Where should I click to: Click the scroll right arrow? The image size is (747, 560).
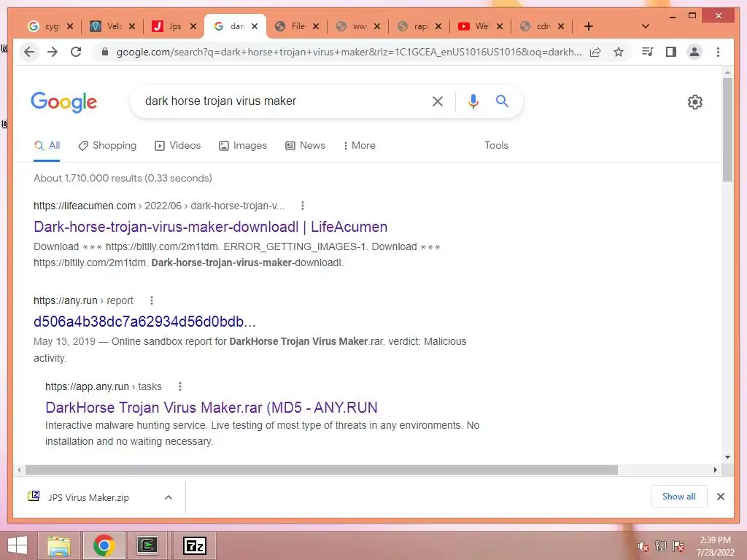coord(715,470)
